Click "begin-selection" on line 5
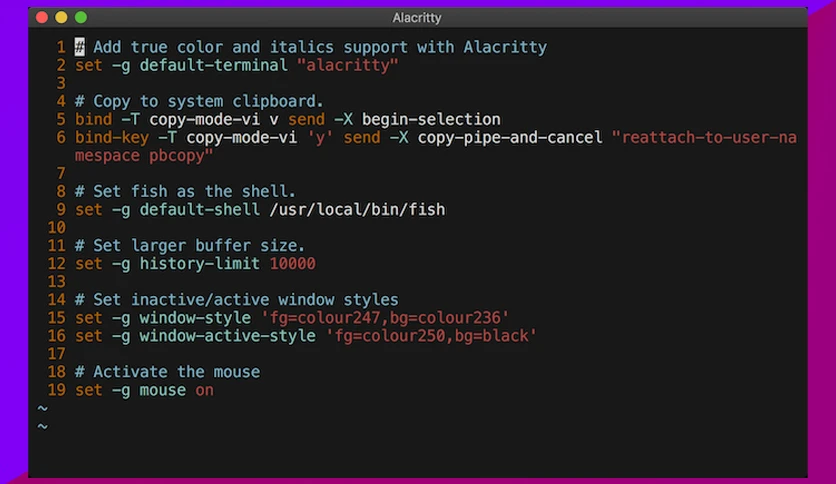Screen dimensions: 836x484 (x=431, y=119)
